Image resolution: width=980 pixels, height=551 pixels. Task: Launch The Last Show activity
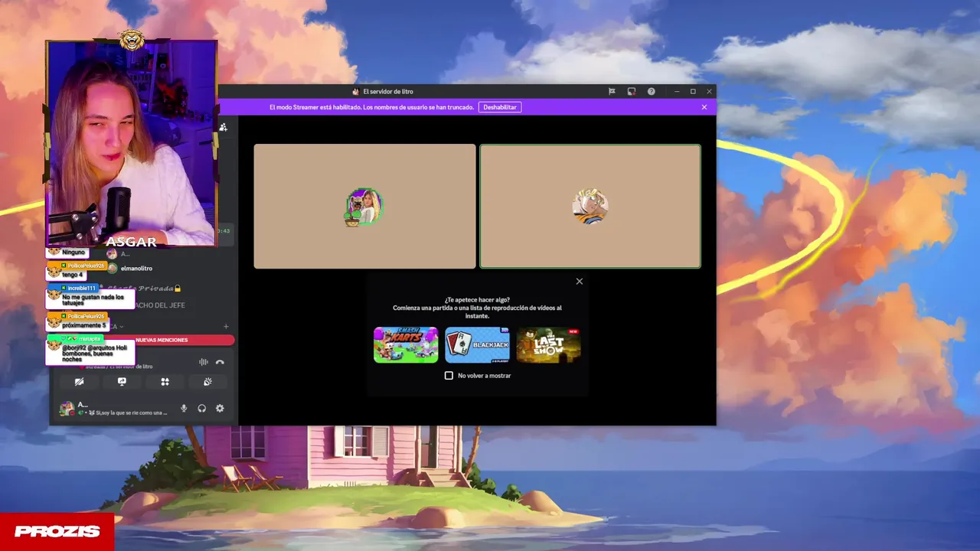[x=548, y=344]
